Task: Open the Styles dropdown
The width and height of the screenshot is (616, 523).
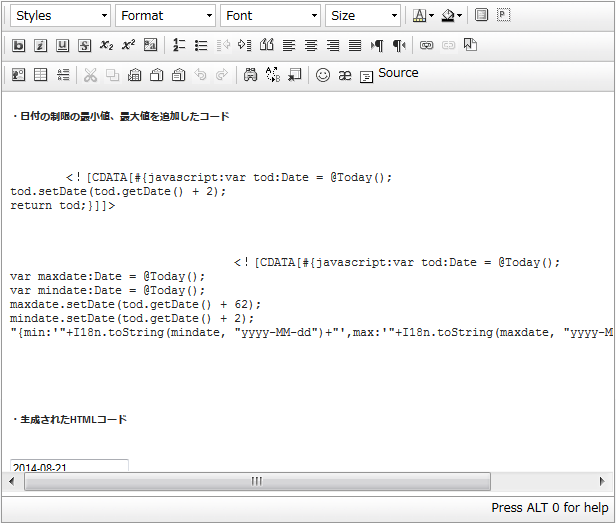Action: (x=60, y=16)
